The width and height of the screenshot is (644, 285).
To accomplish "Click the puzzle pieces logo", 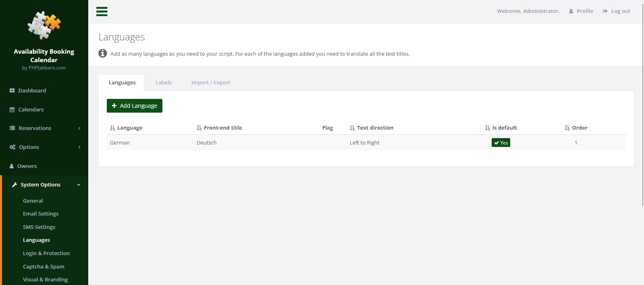I will [44, 25].
